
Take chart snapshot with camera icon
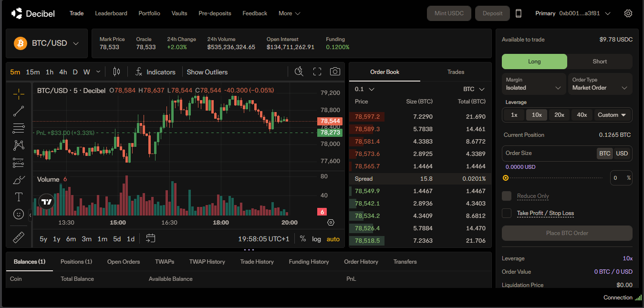click(335, 72)
